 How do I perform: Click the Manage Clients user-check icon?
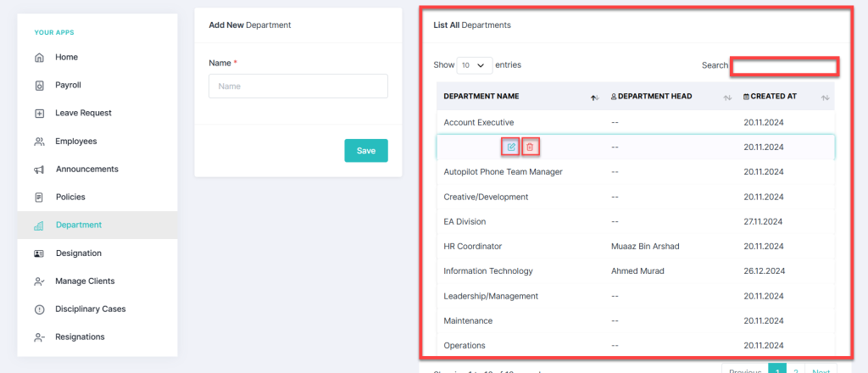[39, 281]
